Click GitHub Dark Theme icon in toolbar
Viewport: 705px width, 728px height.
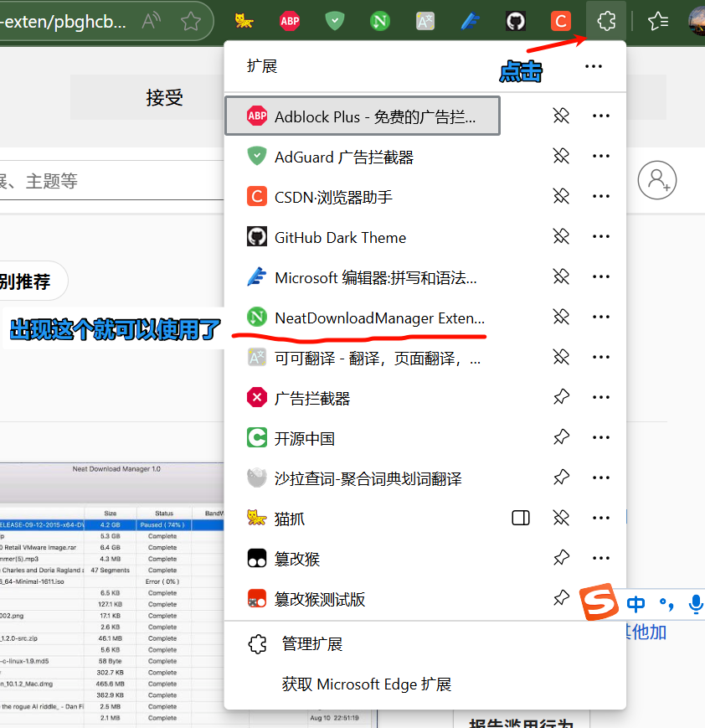pos(516,21)
